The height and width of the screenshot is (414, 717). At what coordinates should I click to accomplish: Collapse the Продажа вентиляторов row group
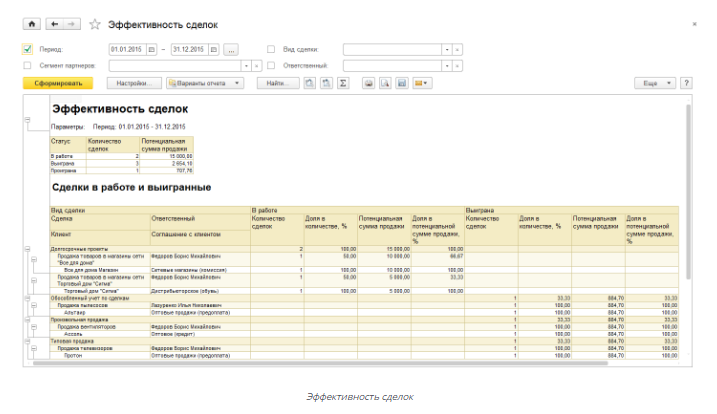(34, 327)
